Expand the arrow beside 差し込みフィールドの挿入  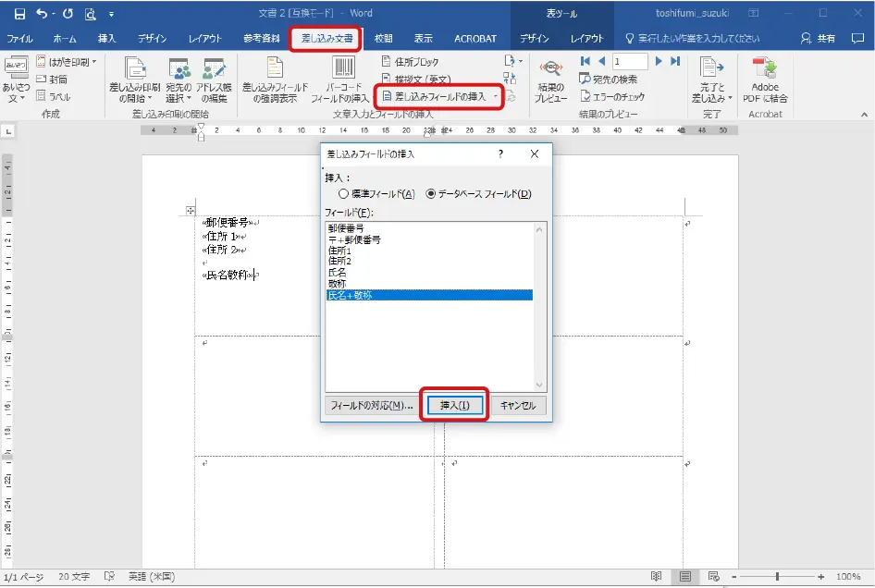[496, 96]
